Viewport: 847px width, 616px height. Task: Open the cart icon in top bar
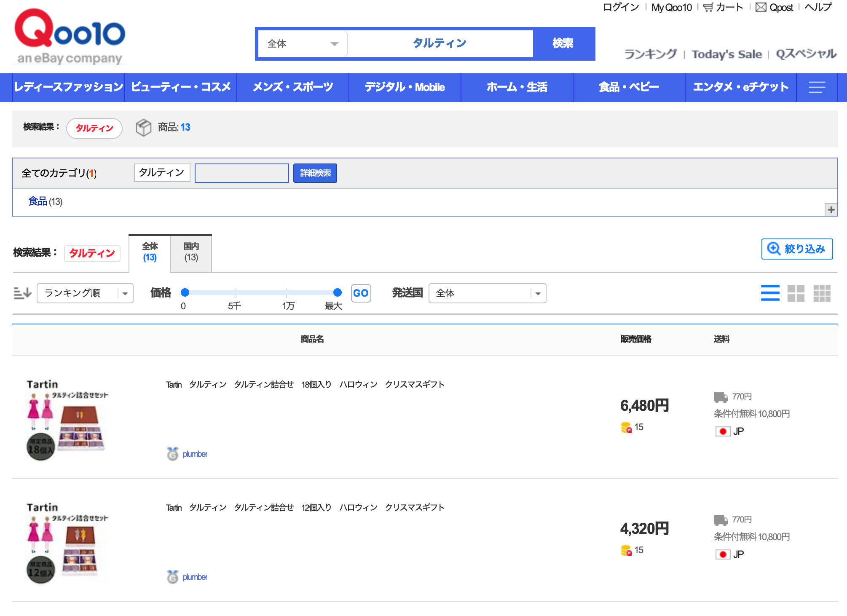coord(708,7)
